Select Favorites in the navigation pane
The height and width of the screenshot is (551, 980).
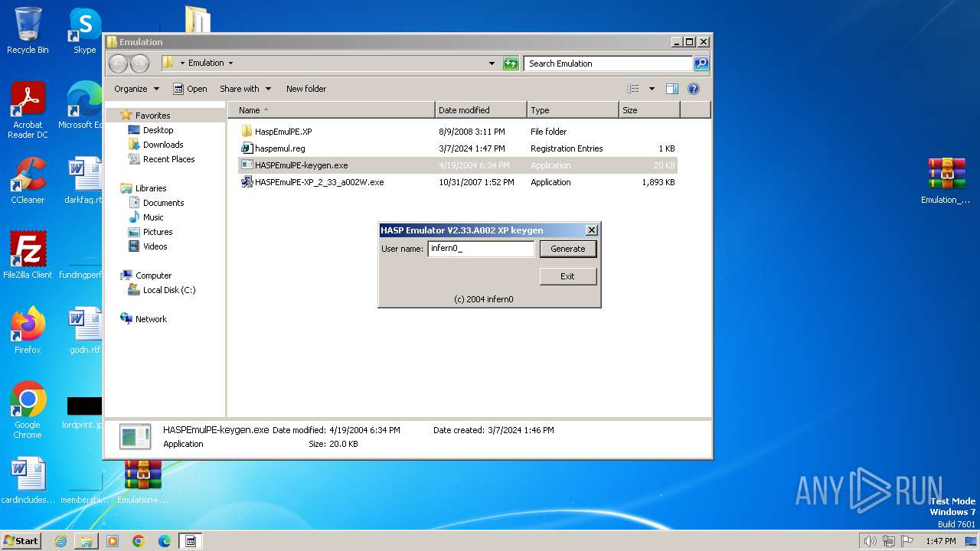pyautogui.click(x=152, y=116)
